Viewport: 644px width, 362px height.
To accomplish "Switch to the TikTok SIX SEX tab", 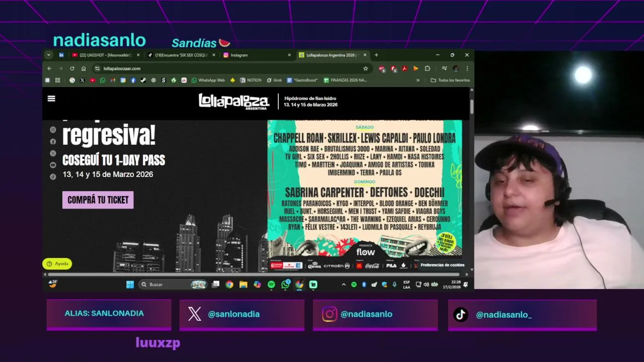I will click(181, 55).
